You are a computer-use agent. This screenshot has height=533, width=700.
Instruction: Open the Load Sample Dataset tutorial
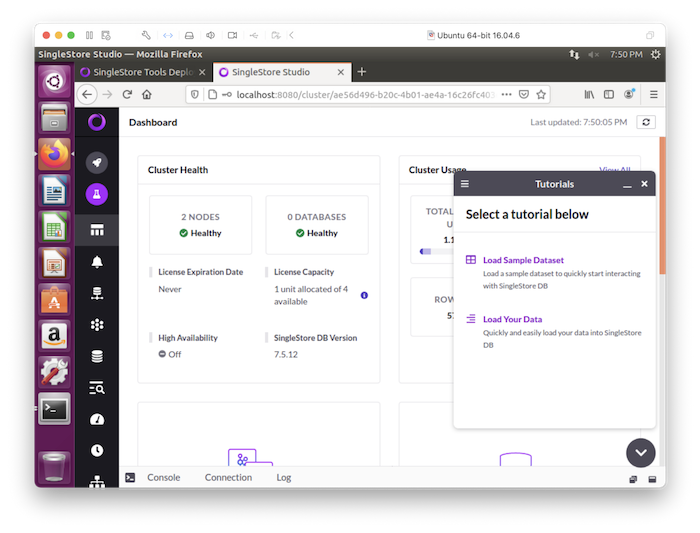tap(523, 260)
